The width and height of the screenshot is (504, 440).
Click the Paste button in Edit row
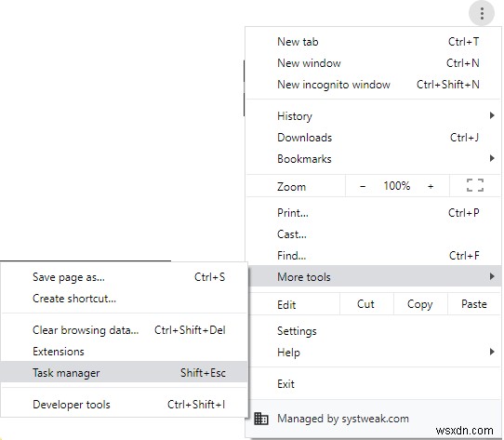(x=474, y=304)
